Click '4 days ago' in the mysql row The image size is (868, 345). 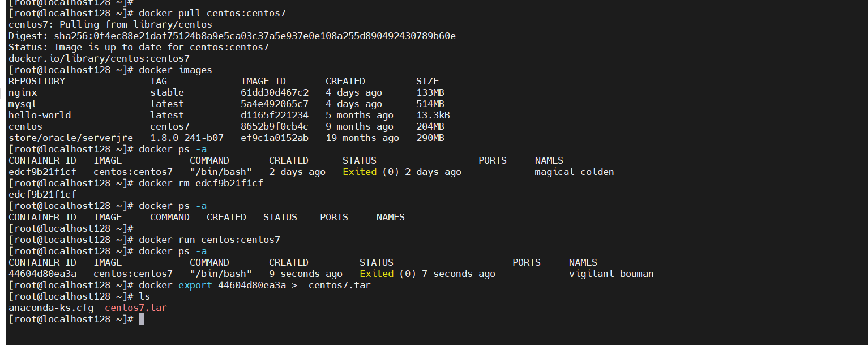(354, 104)
